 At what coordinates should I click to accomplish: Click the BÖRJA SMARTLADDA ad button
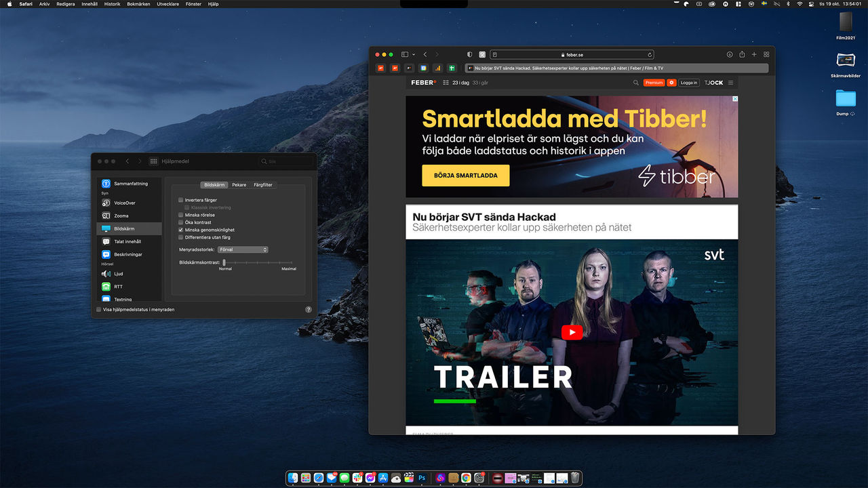click(x=466, y=176)
